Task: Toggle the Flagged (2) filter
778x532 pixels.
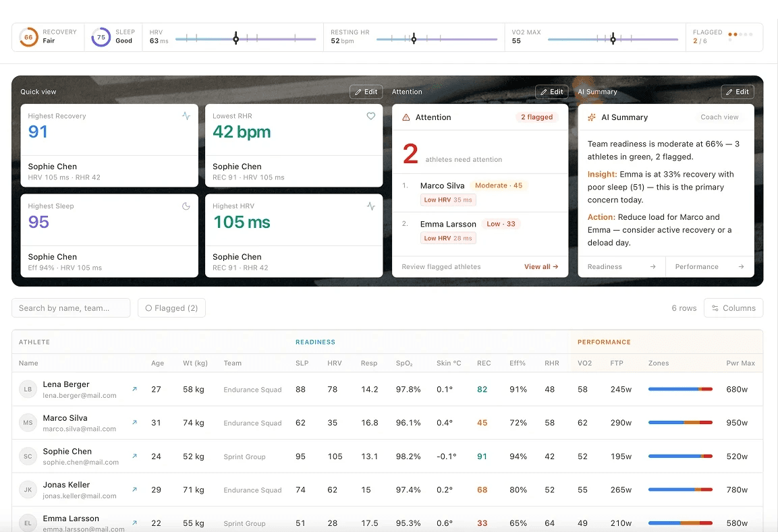Action: tap(171, 308)
